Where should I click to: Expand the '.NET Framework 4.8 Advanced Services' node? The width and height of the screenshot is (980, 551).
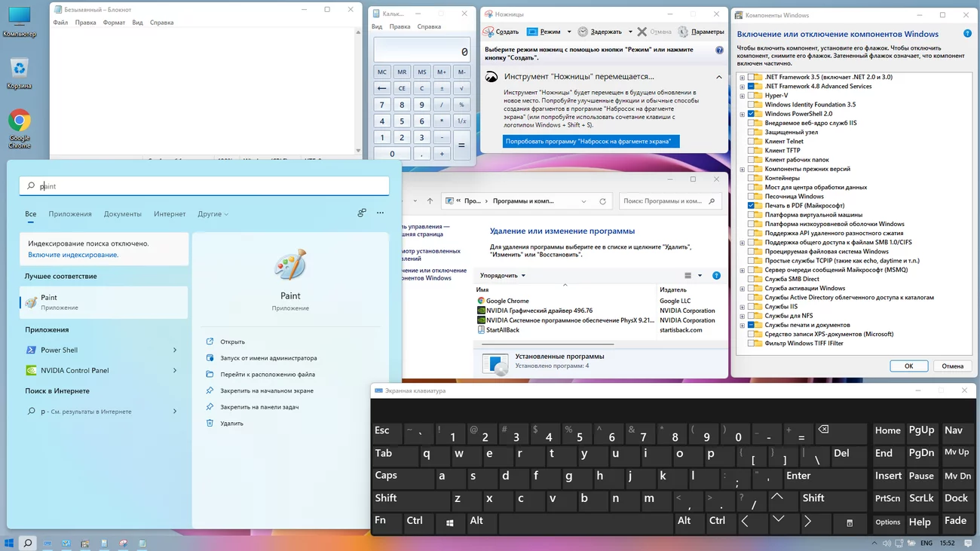(743, 87)
